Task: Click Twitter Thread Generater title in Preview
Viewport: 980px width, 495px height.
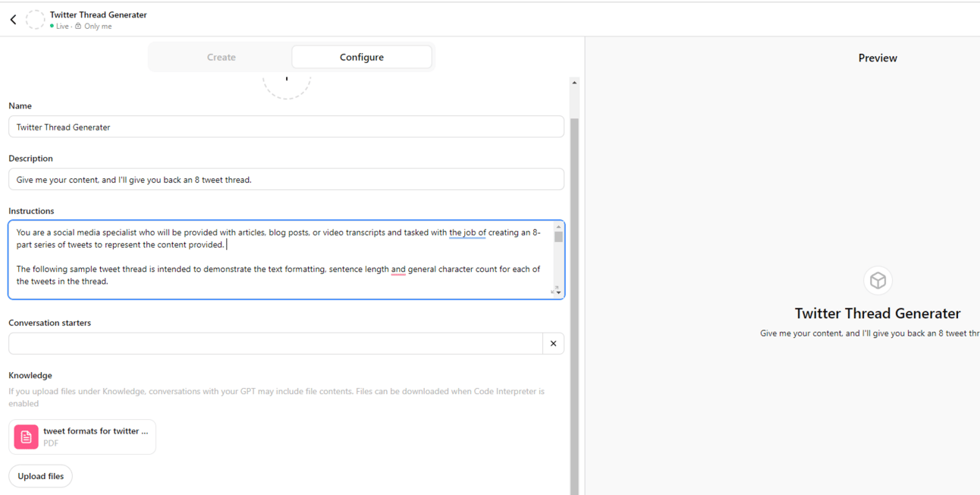Action: 878,314
